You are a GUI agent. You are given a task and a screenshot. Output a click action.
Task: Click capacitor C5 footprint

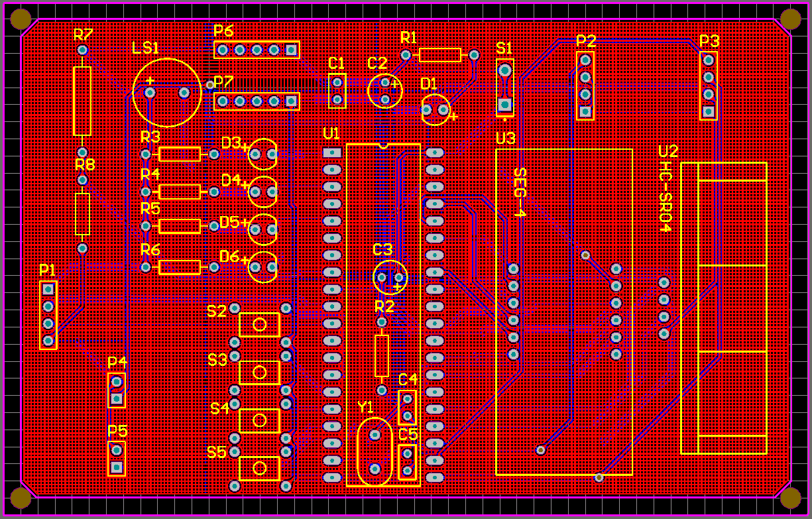pos(408,462)
